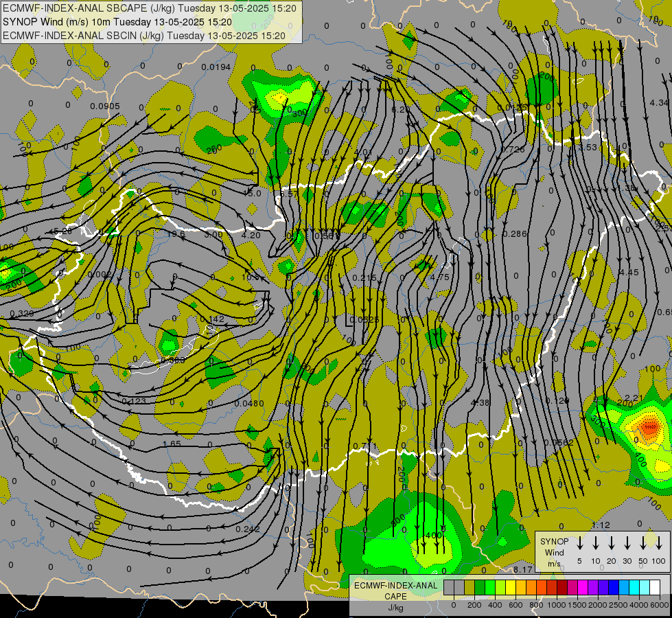This screenshot has width=672, height=618.
Task: Click the map value 0.0562
Action: pyautogui.click(x=559, y=443)
